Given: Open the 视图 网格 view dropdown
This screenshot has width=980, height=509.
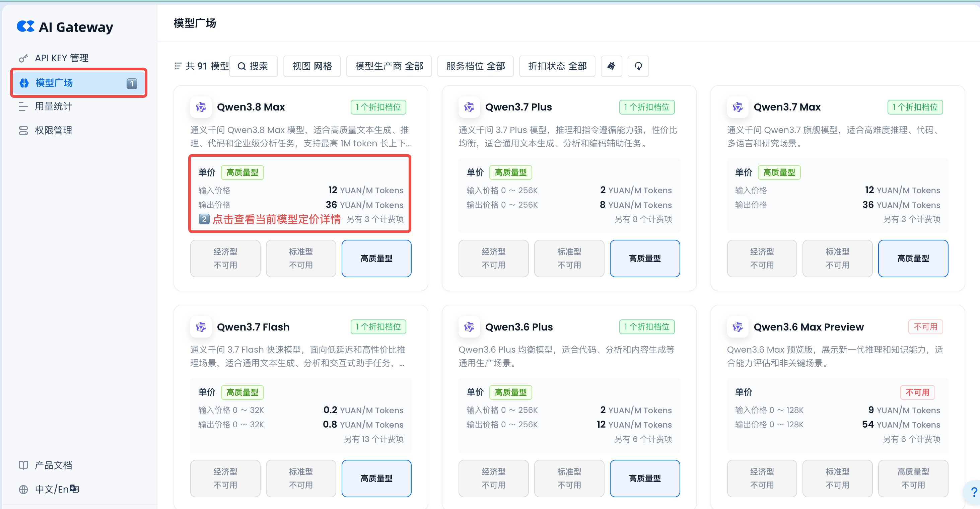Looking at the screenshot, I should pyautogui.click(x=312, y=66).
